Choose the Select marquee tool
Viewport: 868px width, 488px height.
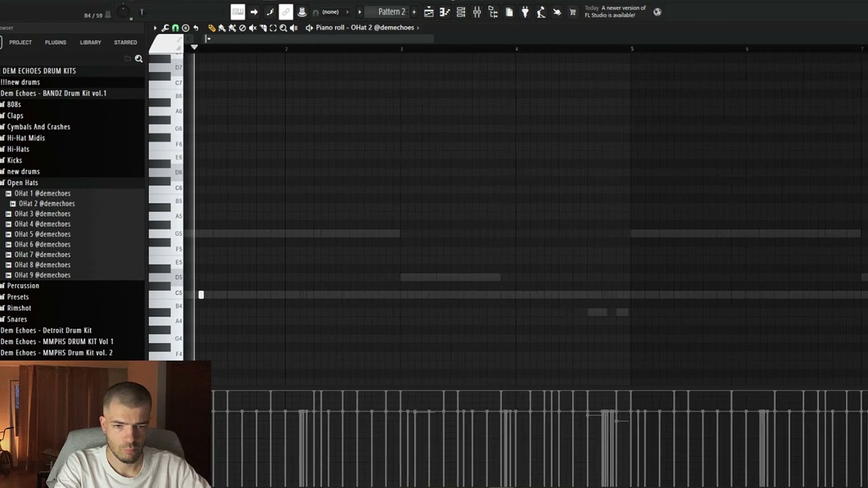click(x=273, y=28)
